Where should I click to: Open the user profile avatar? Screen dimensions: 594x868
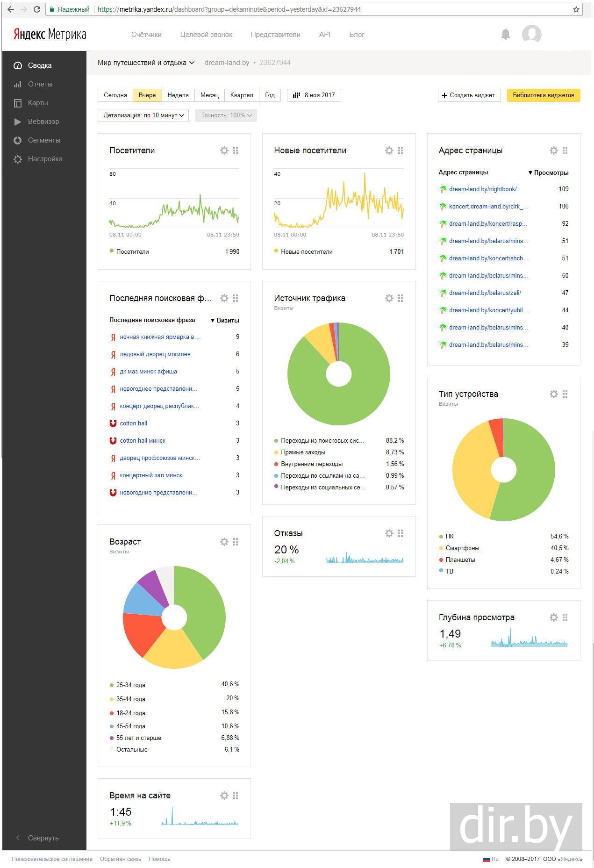531,34
